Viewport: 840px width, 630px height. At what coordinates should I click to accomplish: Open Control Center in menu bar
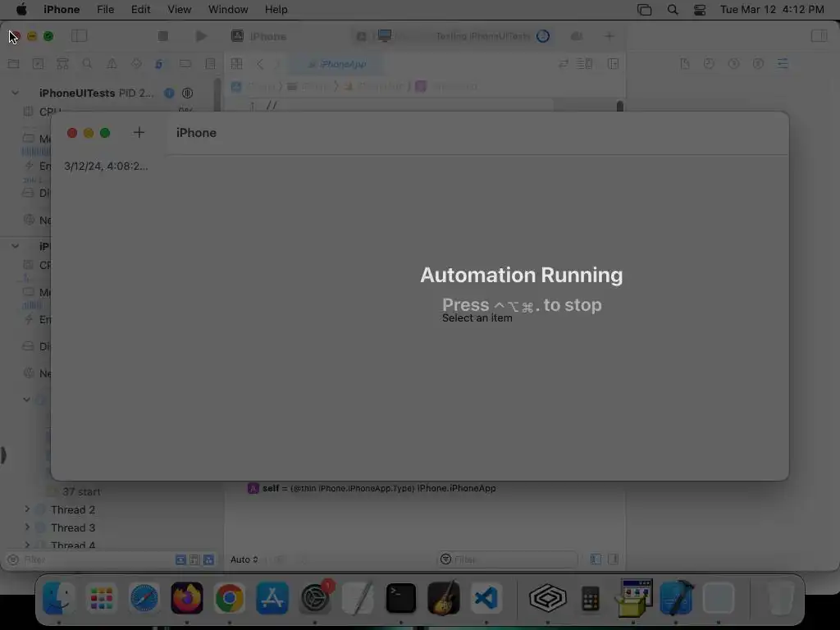point(700,10)
